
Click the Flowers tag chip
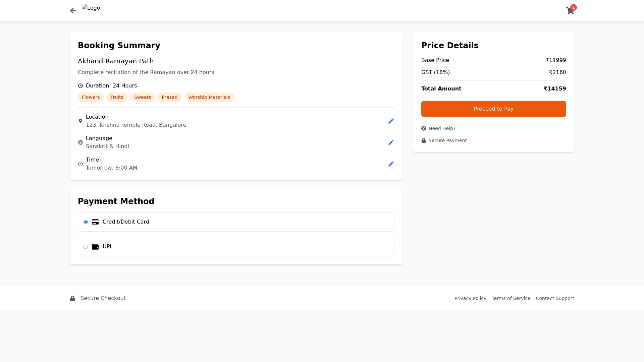[91, 97]
